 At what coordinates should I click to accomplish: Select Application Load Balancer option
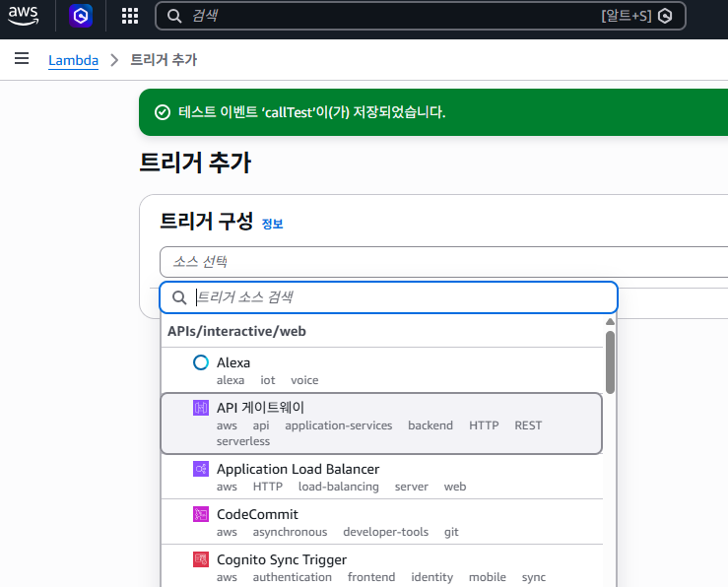(x=381, y=477)
